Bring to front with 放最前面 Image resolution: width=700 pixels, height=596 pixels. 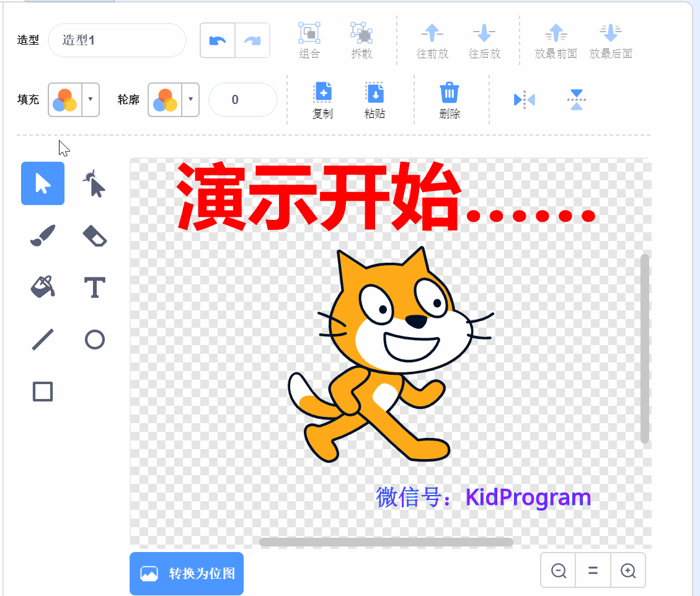pos(556,41)
